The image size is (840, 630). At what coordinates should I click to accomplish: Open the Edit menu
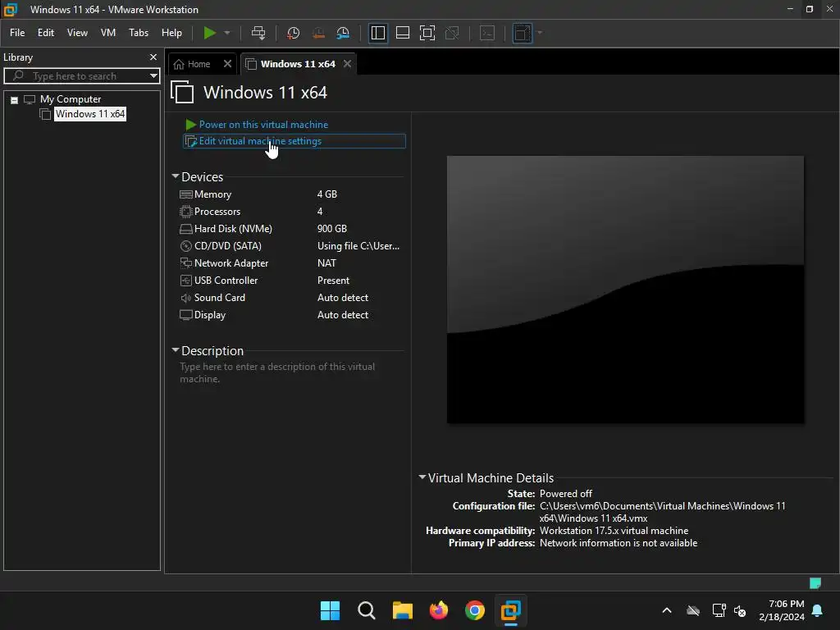tap(46, 33)
